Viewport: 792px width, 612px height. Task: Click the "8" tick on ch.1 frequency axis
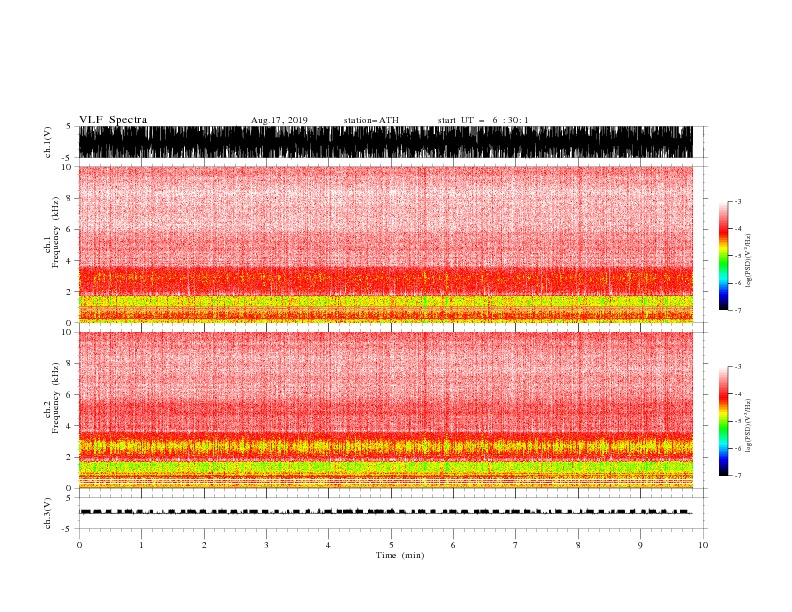coord(69,198)
